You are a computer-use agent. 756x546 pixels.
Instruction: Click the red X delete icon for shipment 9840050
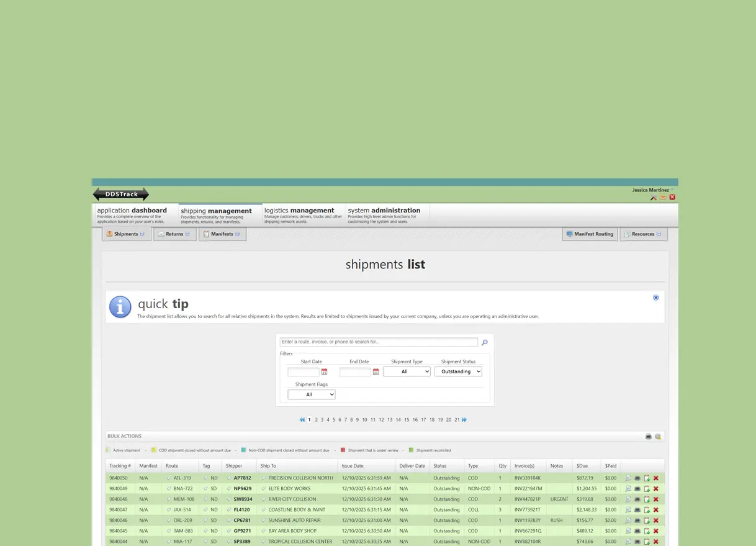click(655, 478)
